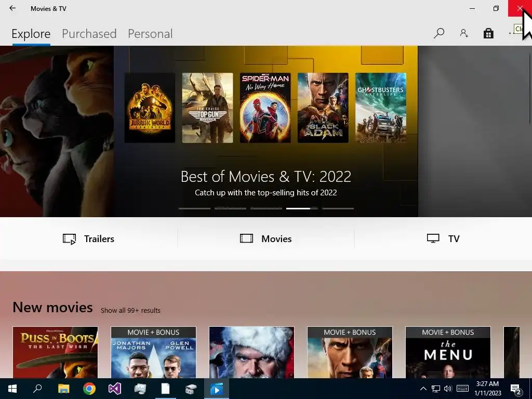This screenshot has height=399, width=532.
Task: Open Puss in Boots The Last Wish movie
Action: tap(55, 352)
